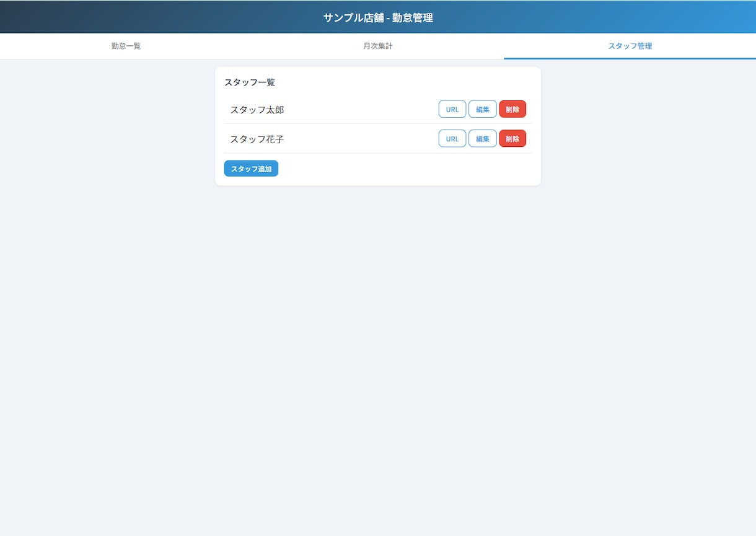Viewport: 756px width, 536px height.
Task: Select the スタッフ管理 tab
Action: click(630, 46)
